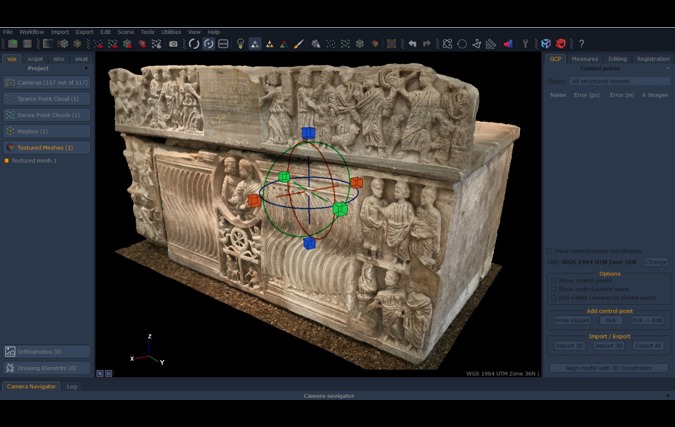Click the green cube handle right of gizmo
Image resolution: width=675 pixels, height=427 pixels.
pos(340,209)
